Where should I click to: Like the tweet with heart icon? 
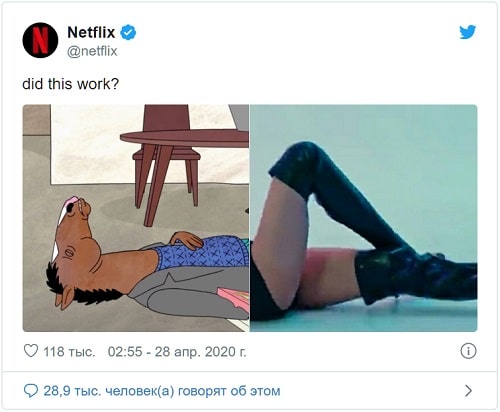[x=31, y=351]
